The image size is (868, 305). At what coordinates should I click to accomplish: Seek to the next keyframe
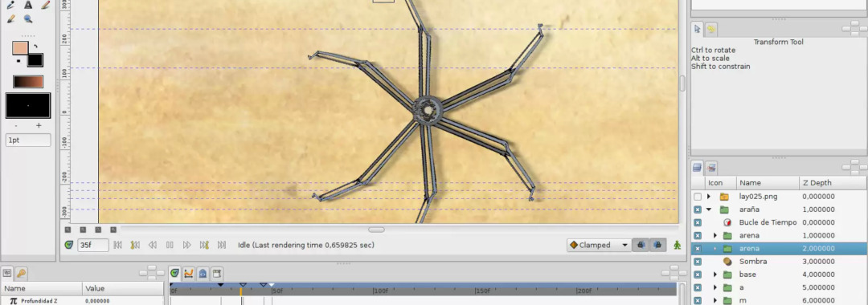click(204, 245)
